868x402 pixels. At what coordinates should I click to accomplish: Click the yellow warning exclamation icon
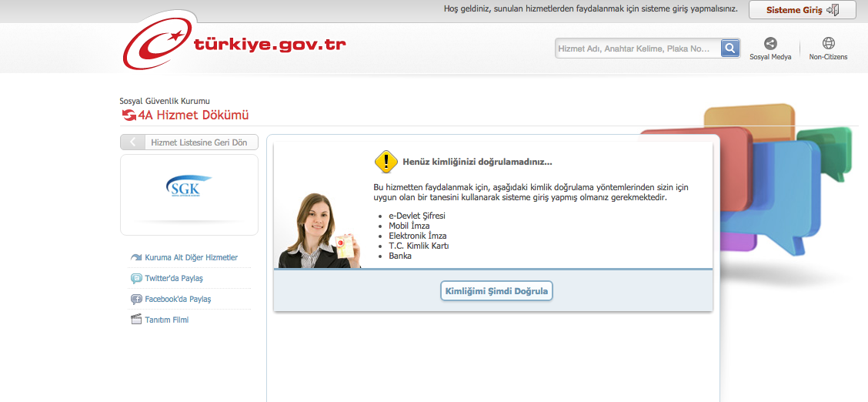point(386,162)
